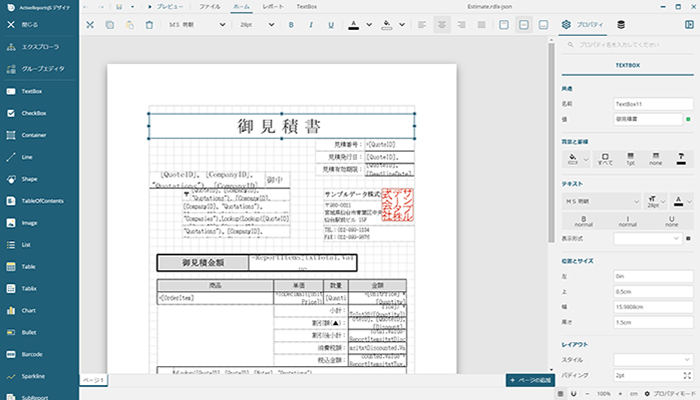Click the toolbar background fill color swatch

387,25
